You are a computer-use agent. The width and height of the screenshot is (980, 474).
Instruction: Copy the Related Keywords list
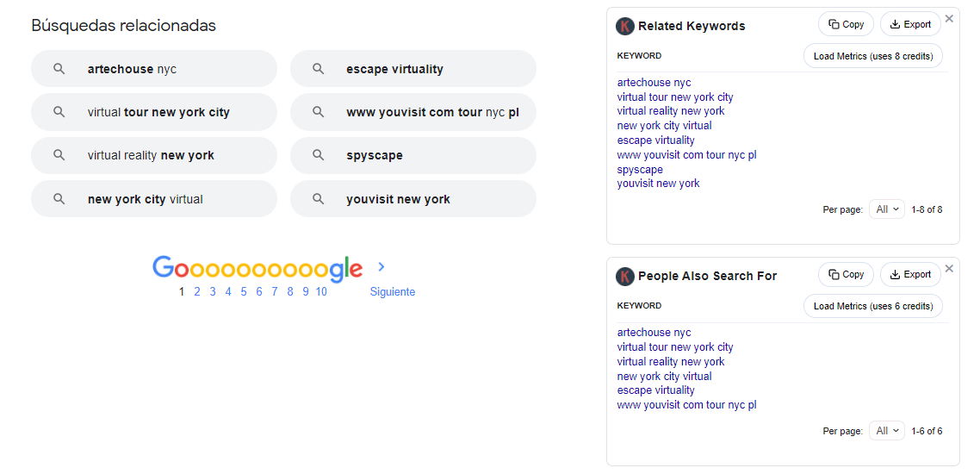click(x=846, y=24)
